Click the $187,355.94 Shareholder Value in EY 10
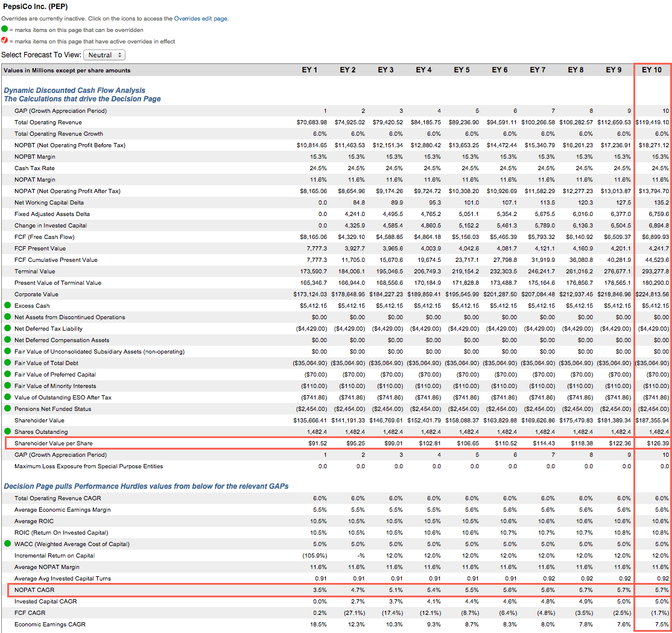The height and width of the screenshot is (633, 672). [652, 420]
